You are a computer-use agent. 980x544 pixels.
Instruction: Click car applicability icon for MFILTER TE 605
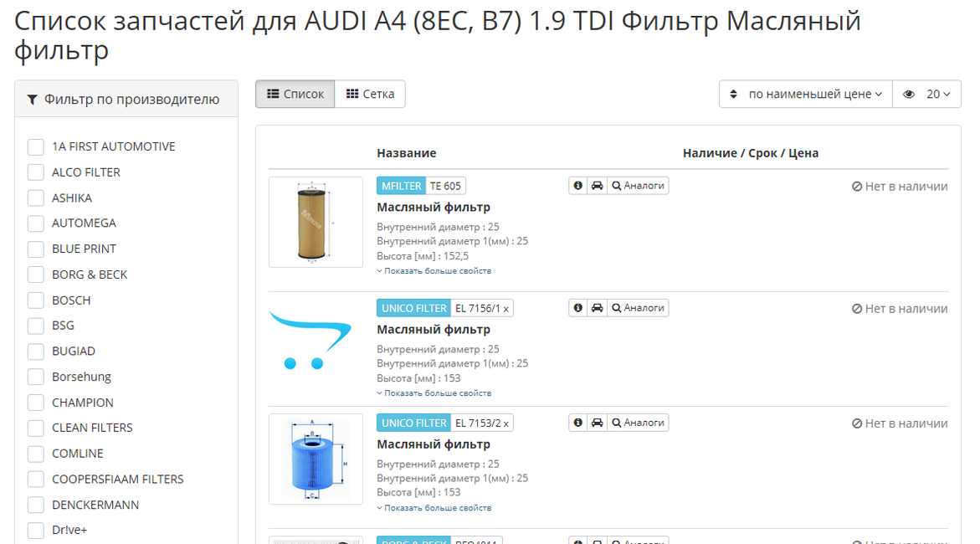point(597,186)
